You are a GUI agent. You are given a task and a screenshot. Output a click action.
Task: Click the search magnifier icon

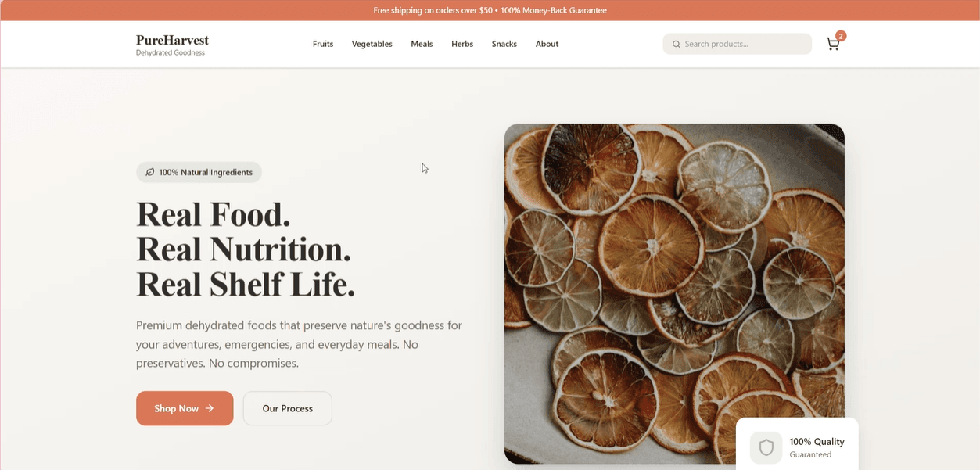click(x=676, y=45)
